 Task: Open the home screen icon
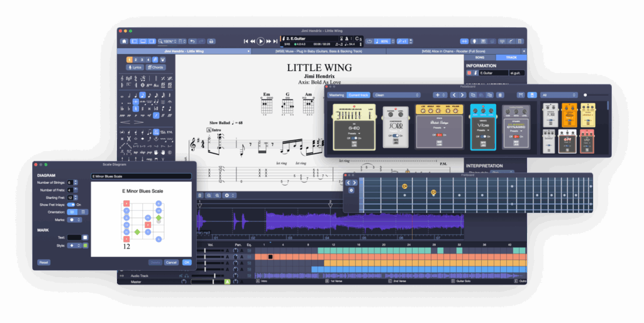click(124, 42)
